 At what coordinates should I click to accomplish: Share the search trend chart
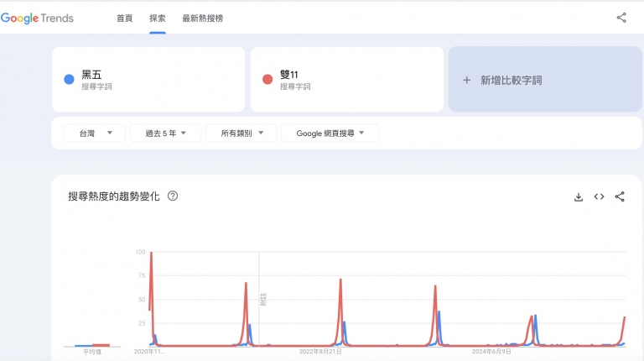pos(620,196)
